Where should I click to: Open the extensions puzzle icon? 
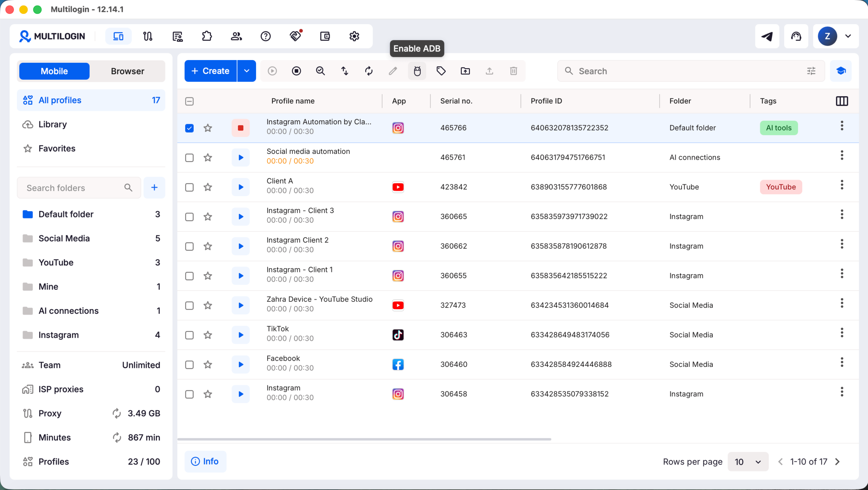tap(207, 36)
